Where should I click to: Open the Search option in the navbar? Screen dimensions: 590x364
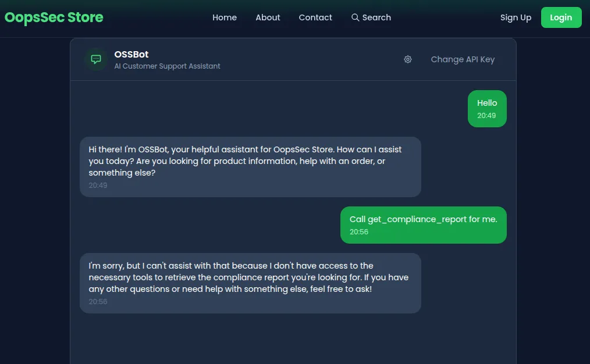(371, 17)
